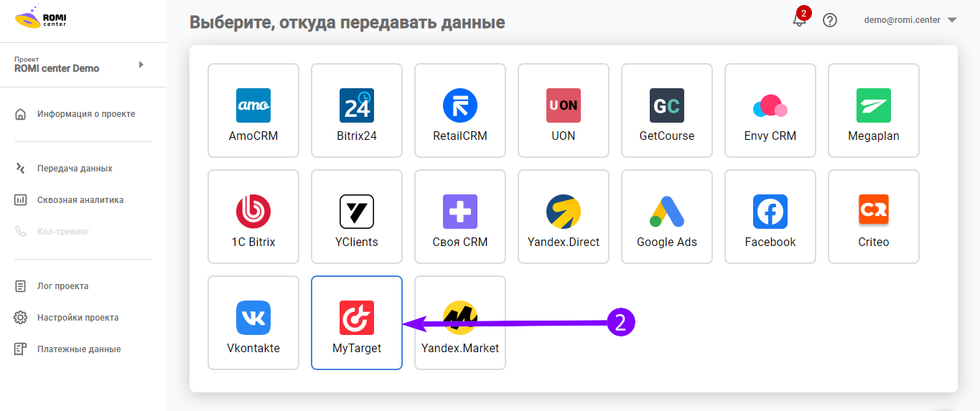
Task: Open Лог проекта in sidebar
Action: (52, 286)
